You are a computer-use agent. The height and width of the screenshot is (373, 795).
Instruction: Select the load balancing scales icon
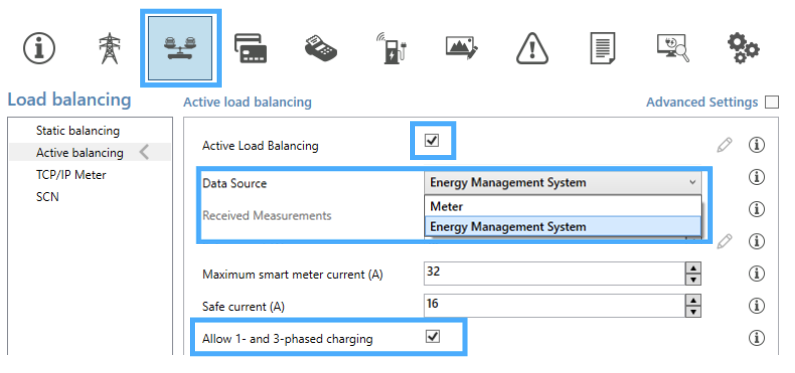pyautogui.click(x=179, y=48)
